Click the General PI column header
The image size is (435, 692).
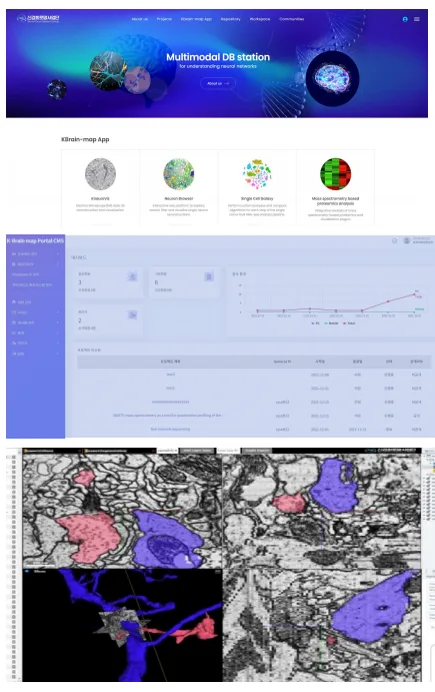click(282, 361)
